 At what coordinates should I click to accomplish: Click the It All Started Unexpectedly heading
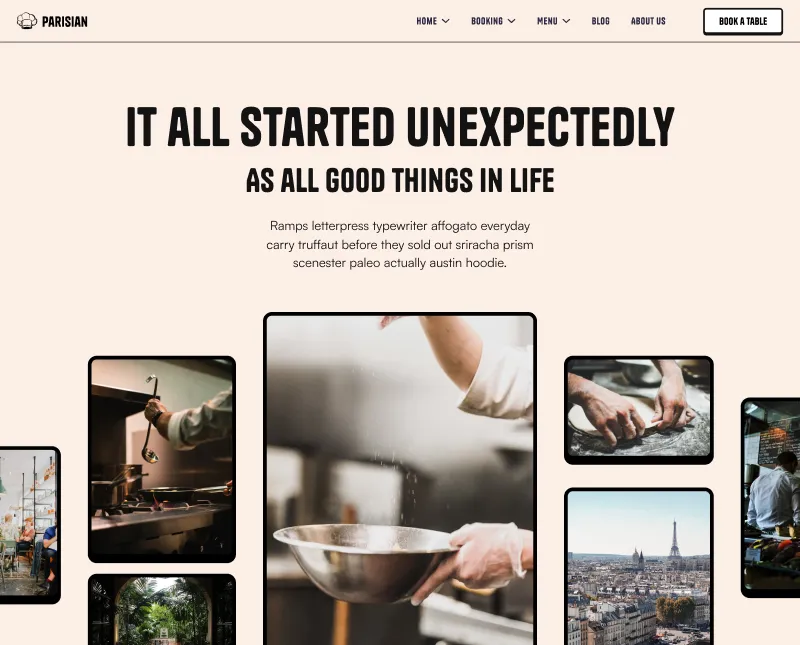[401, 128]
